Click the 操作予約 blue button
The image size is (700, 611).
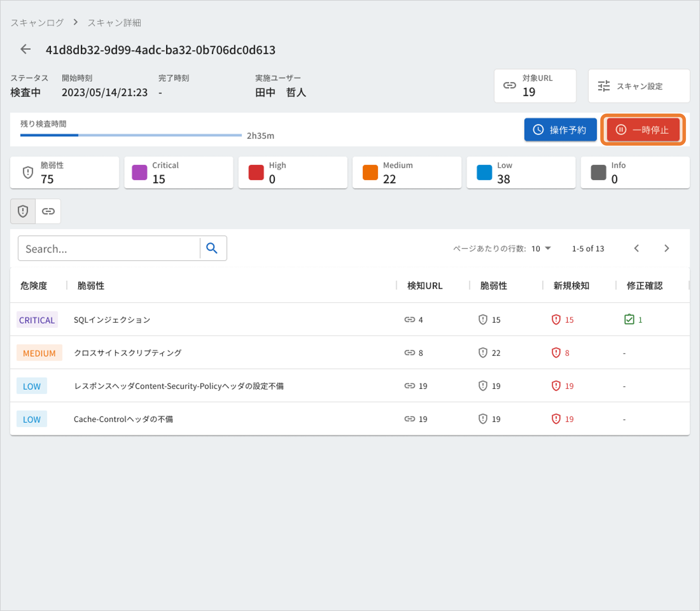[x=560, y=130]
